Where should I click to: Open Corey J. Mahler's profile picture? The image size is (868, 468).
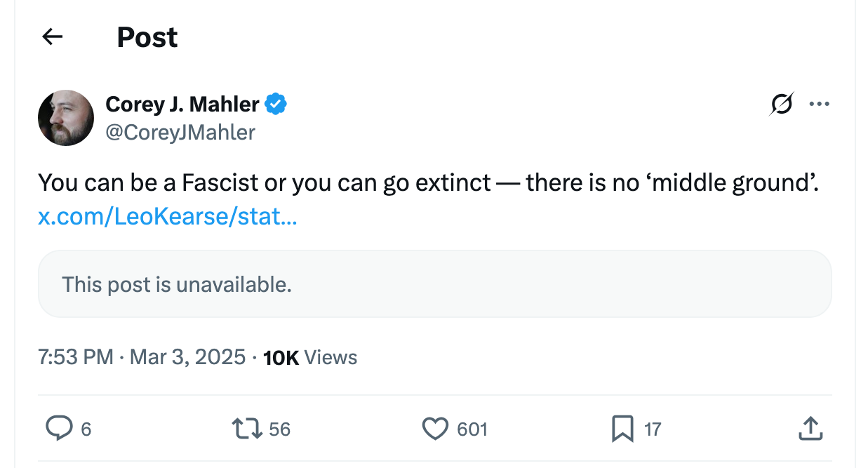coord(66,118)
